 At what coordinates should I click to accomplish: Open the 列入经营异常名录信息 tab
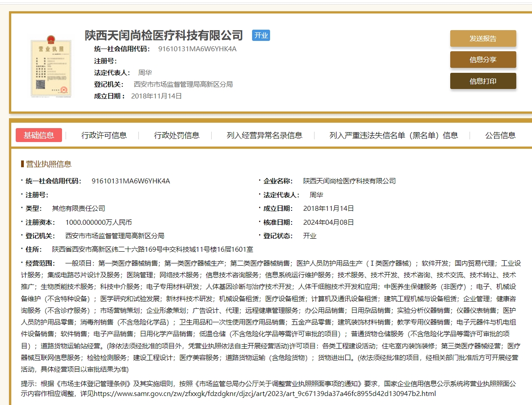click(264, 135)
